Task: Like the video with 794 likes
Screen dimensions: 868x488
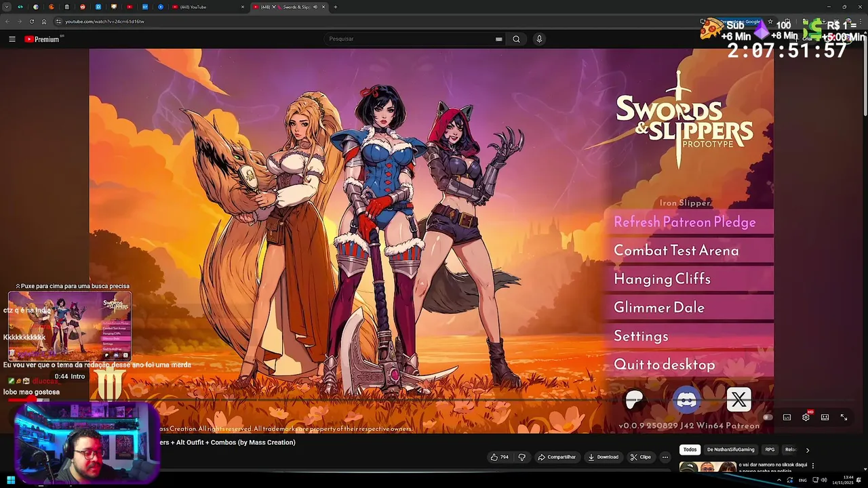Action: click(x=499, y=457)
